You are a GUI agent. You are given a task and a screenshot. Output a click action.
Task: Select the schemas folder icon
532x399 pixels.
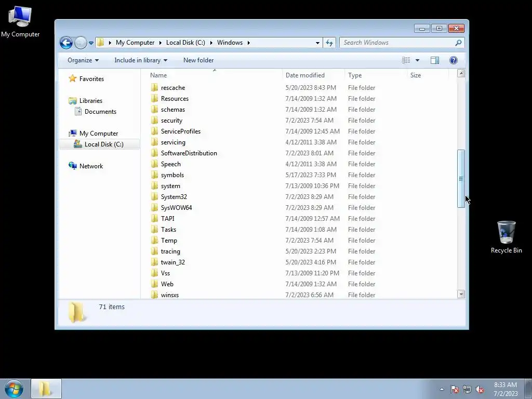coord(154,109)
